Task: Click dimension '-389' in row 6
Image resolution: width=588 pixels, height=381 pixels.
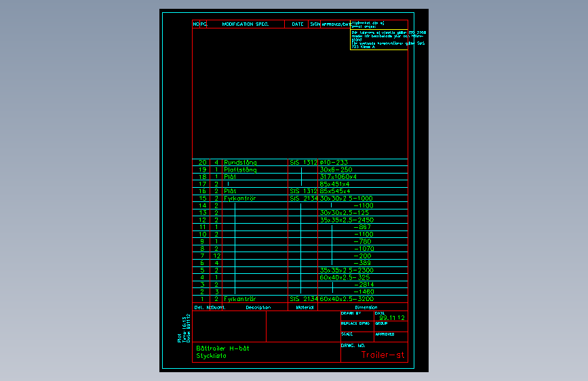Action: click(362, 263)
